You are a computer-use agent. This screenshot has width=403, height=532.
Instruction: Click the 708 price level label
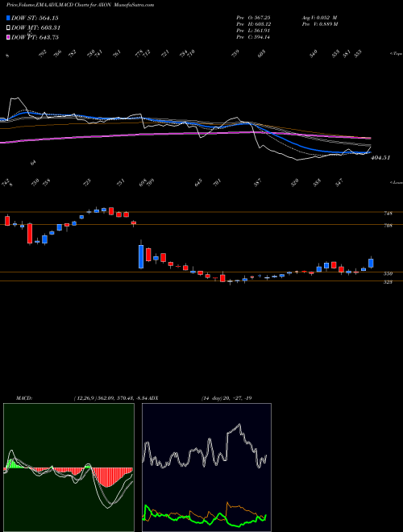388,225
